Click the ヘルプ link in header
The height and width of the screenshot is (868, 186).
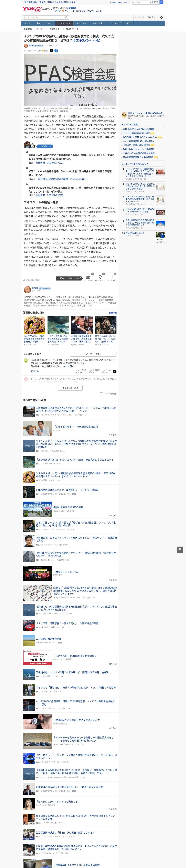click(127, 2)
